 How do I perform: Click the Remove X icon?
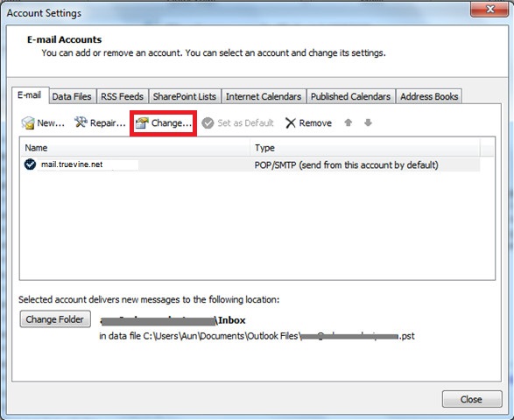point(291,123)
